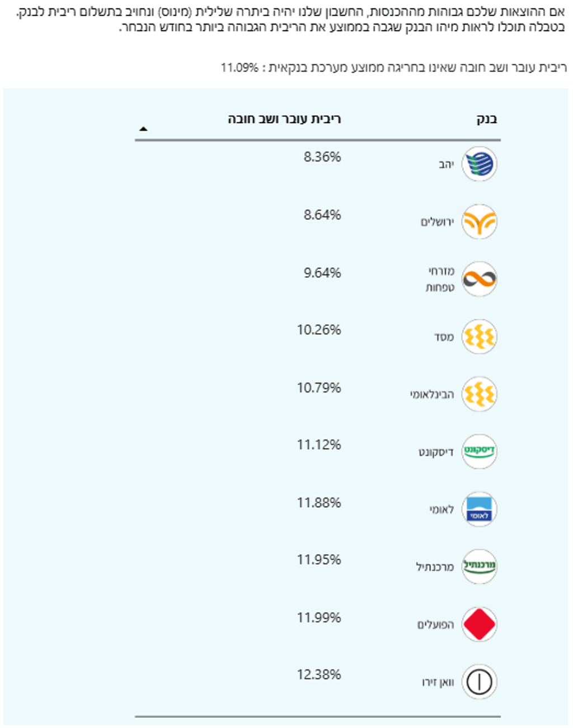The width and height of the screenshot is (573, 728).
Task: Click the One Zero bank logo
Action: (x=480, y=682)
